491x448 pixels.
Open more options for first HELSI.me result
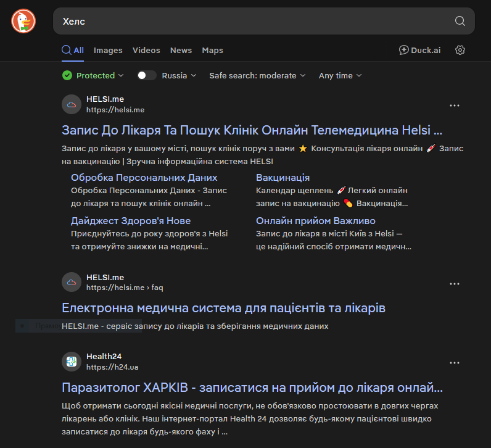pos(455,106)
